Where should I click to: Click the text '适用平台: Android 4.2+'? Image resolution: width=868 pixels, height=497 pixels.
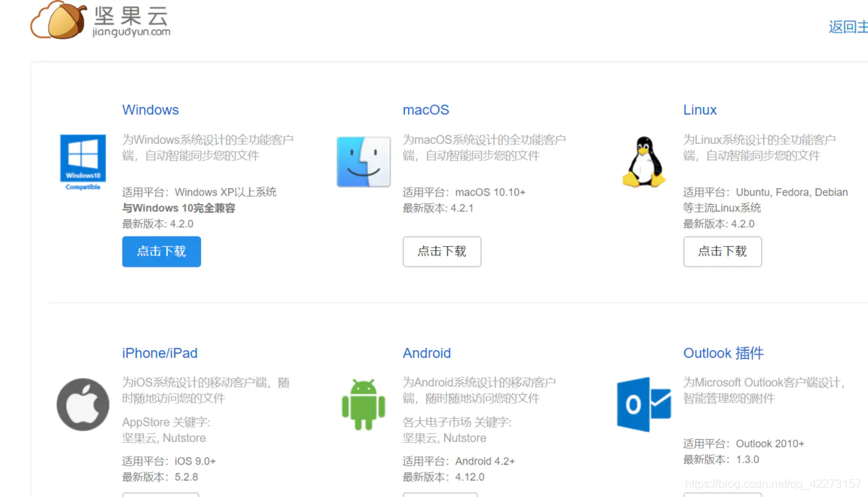tap(459, 462)
